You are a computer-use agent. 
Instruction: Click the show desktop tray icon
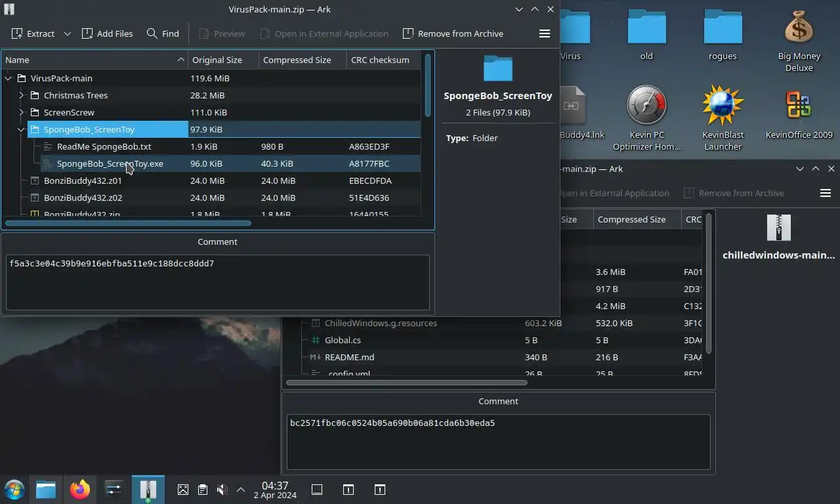pos(317,490)
